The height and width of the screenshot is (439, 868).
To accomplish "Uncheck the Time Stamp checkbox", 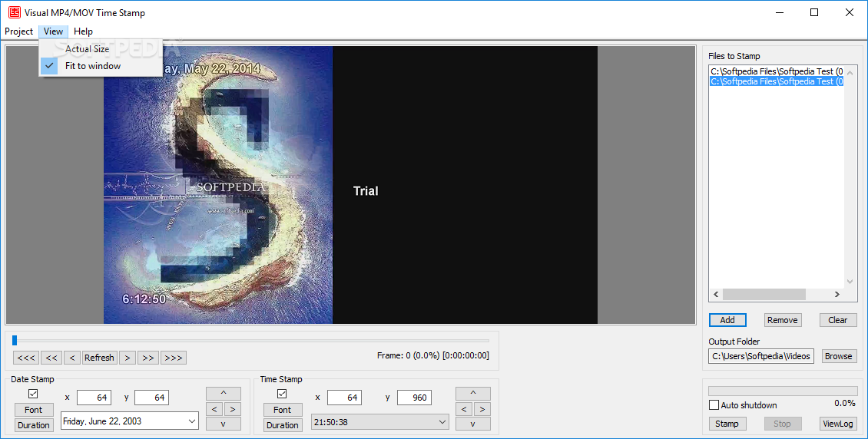I will pos(282,394).
